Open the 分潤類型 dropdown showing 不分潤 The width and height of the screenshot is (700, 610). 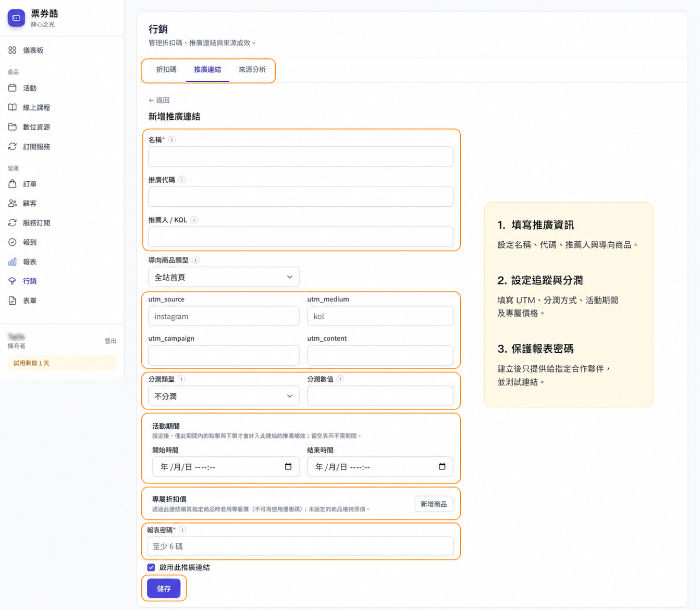[224, 396]
